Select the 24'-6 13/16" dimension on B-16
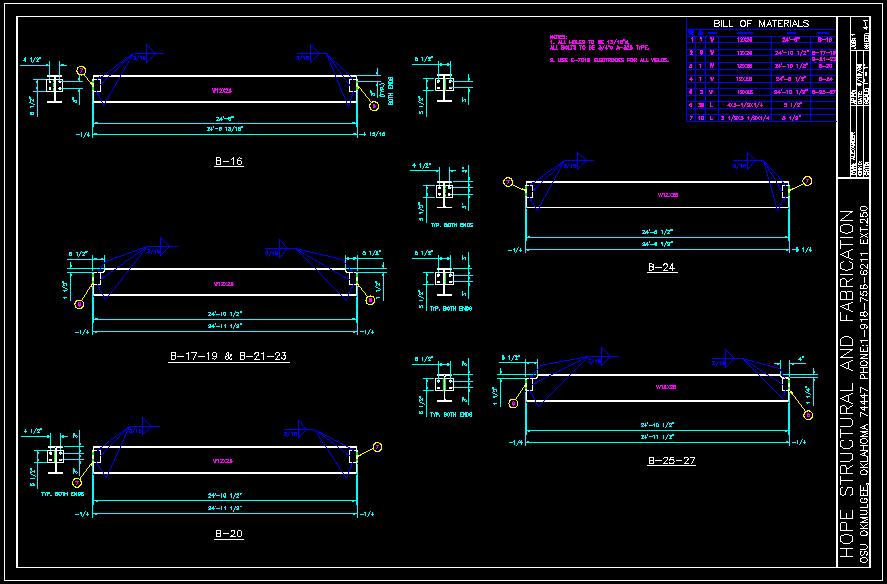This screenshot has height=584, width=887. click(x=225, y=130)
